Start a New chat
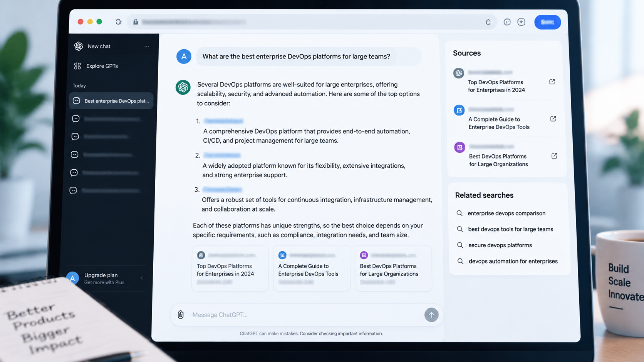644x362 pixels. (99, 46)
